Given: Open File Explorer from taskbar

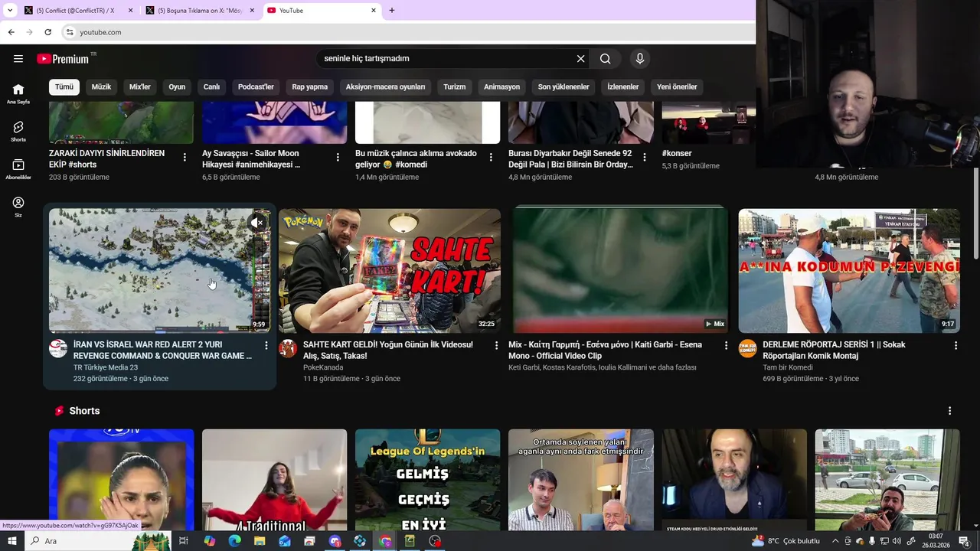Looking at the screenshot, I should coord(260,541).
